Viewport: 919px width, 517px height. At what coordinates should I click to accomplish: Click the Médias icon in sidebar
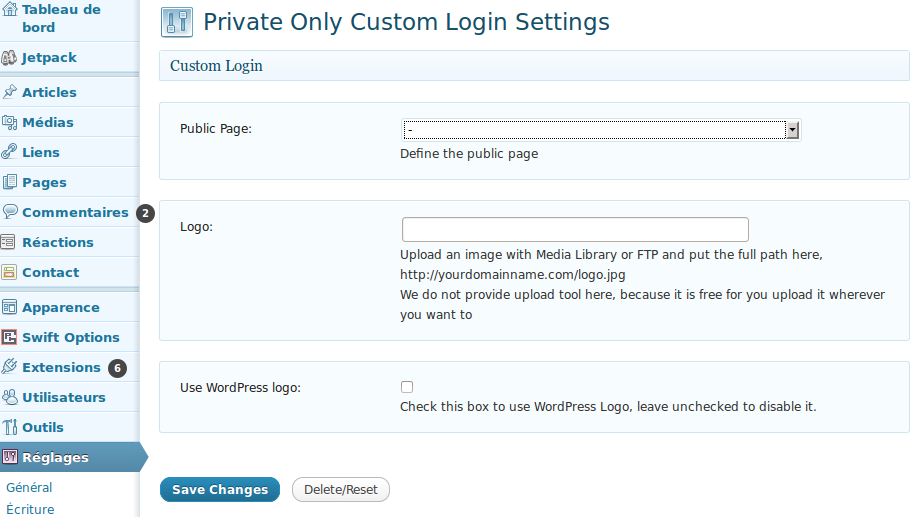[x=9, y=122]
